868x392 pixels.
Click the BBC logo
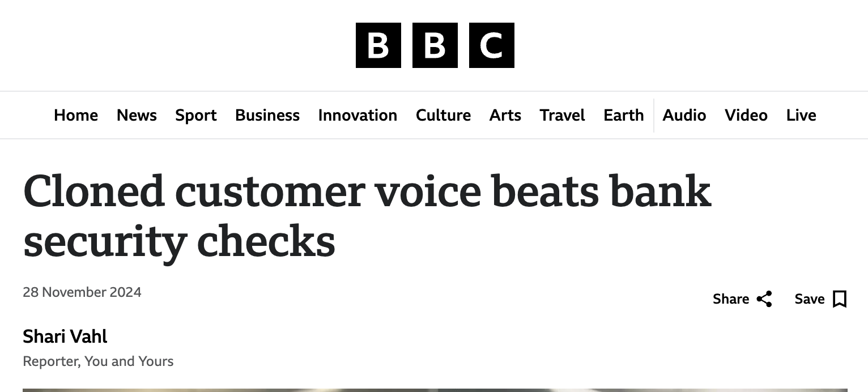[x=435, y=45]
